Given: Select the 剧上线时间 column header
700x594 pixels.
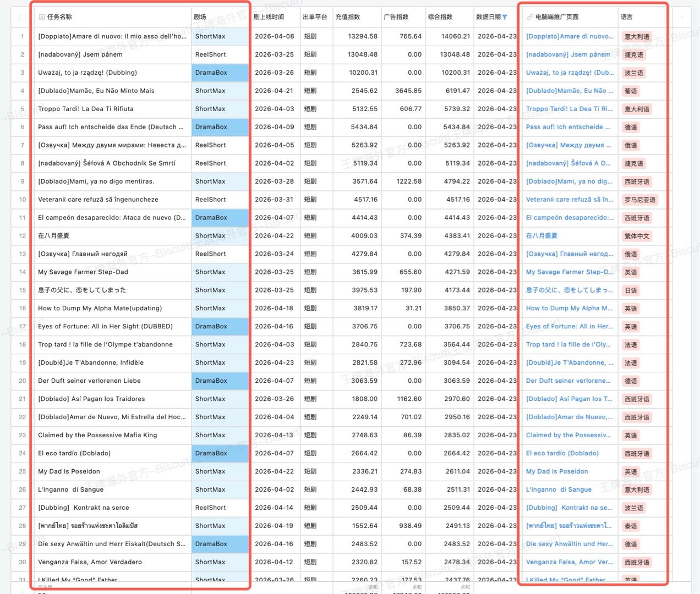Looking at the screenshot, I should click(269, 17).
